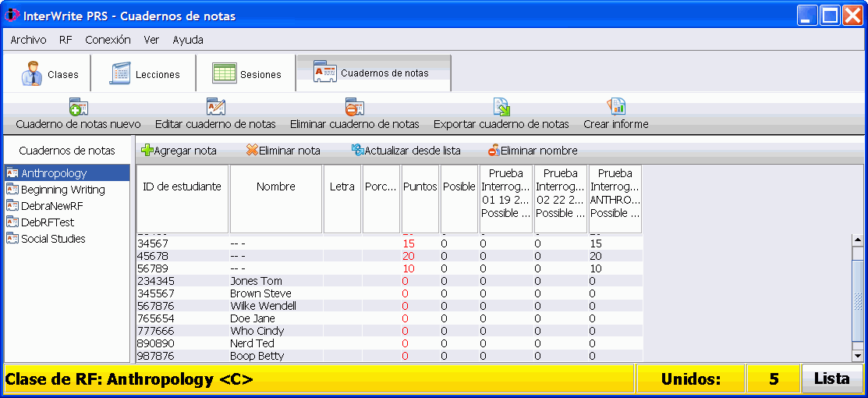Switch to the Sesiones tab
The image size is (868, 398).
[x=246, y=73]
